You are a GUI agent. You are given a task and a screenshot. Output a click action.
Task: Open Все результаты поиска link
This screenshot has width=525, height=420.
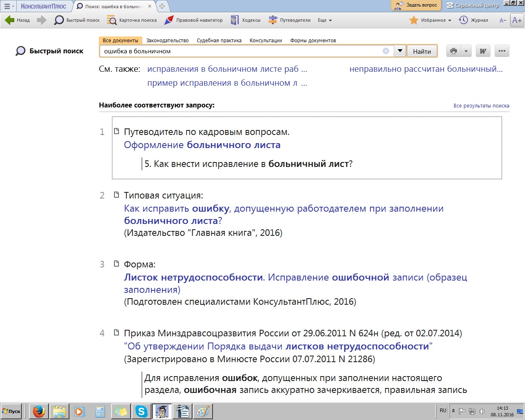coord(481,106)
